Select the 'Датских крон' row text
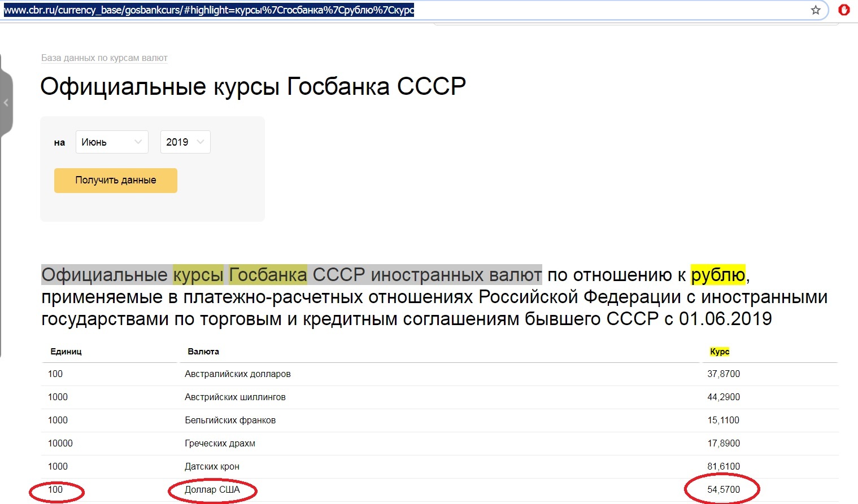The height and width of the screenshot is (504, 858). point(212,467)
